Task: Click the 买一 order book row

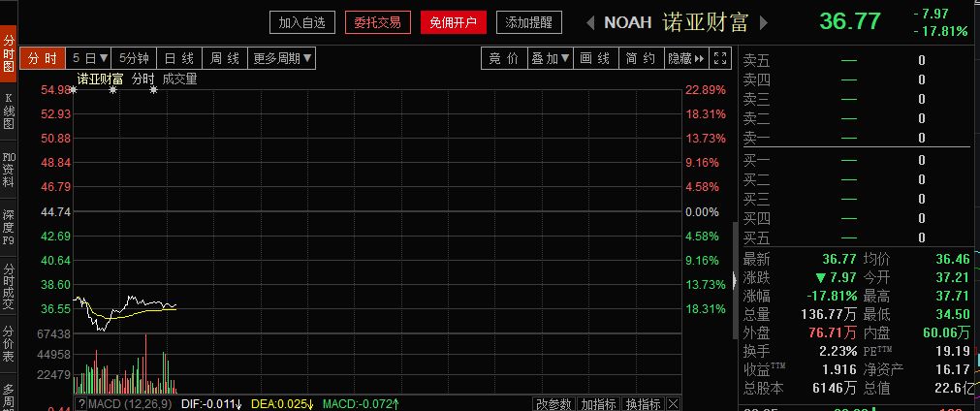Action: [x=855, y=161]
